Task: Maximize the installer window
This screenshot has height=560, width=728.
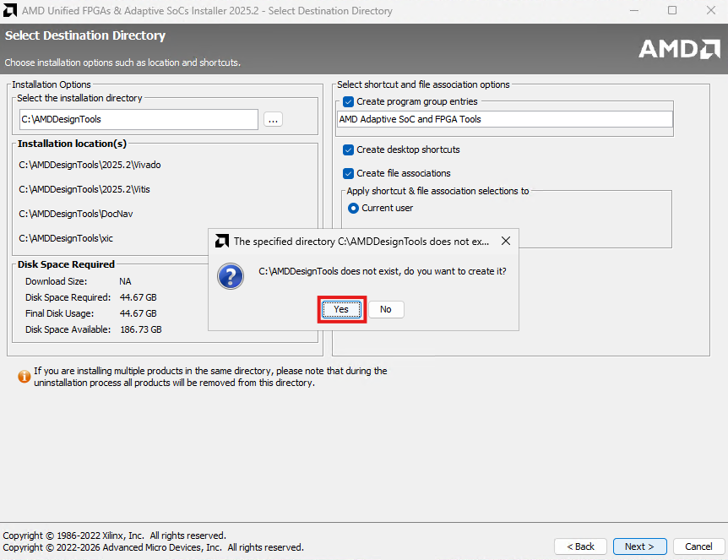Action: coord(672,10)
